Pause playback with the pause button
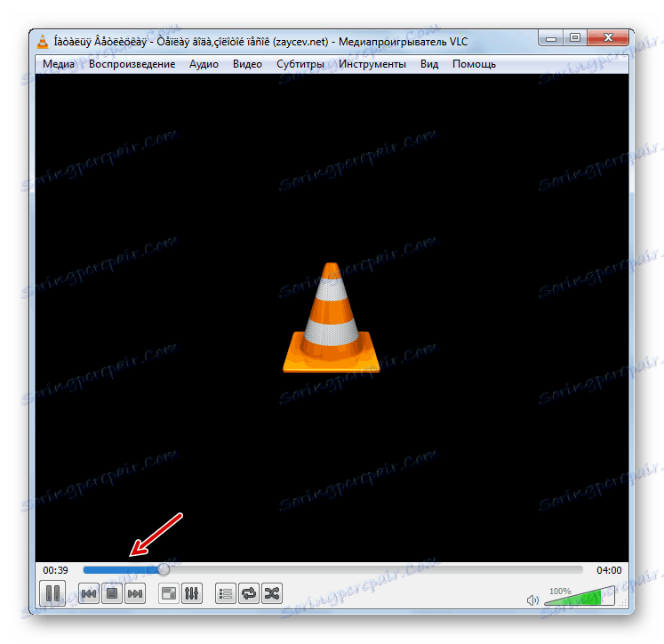The image size is (664, 644). pyautogui.click(x=52, y=593)
